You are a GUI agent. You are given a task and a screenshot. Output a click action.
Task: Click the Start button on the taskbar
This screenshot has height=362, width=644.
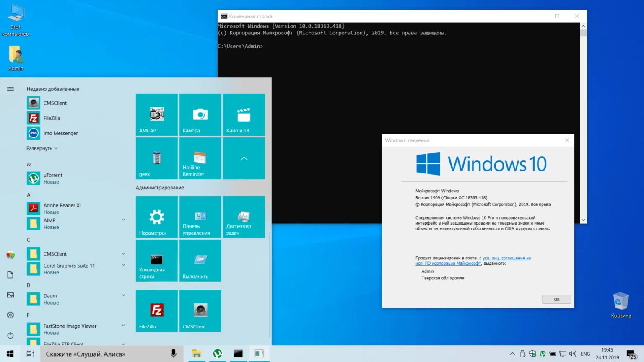pos(10,354)
